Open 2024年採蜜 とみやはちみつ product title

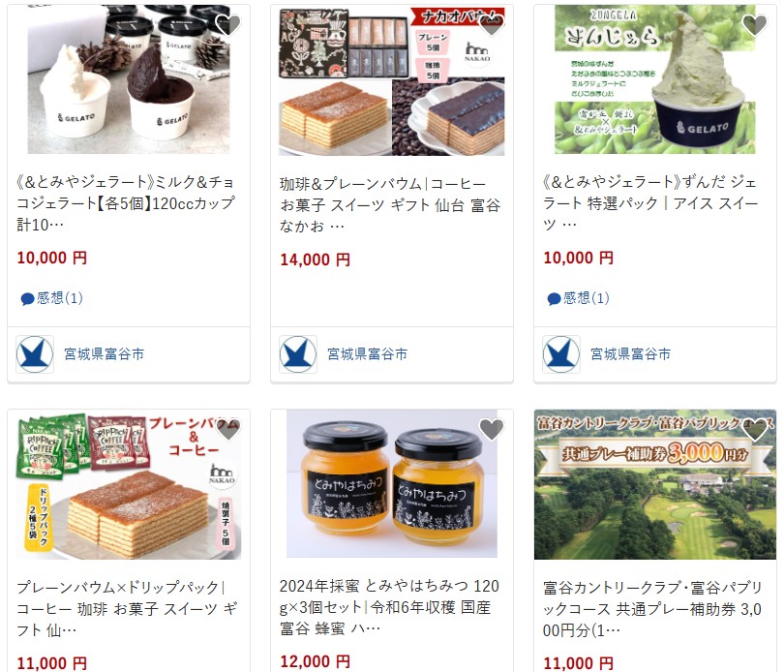(x=389, y=607)
